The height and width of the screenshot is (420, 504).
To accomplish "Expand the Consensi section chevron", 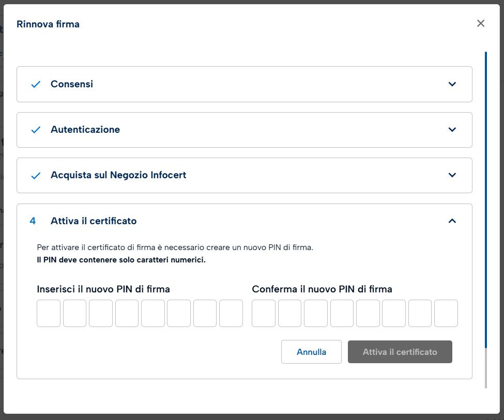I will tap(452, 84).
